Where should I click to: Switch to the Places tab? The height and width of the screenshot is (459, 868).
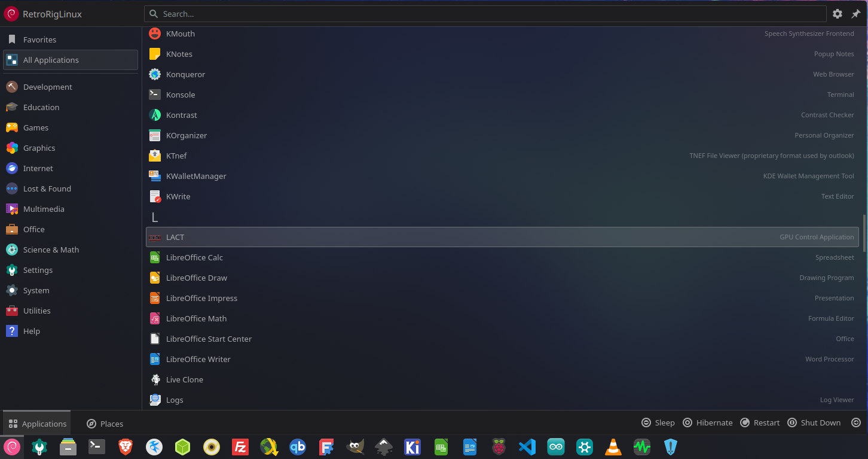click(x=105, y=423)
